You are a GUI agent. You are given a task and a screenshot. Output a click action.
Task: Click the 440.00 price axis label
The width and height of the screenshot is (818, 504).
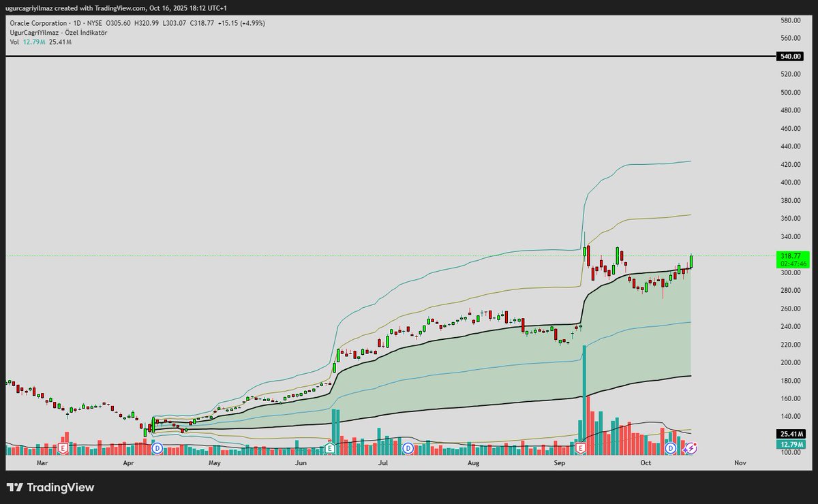[x=790, y=146]
